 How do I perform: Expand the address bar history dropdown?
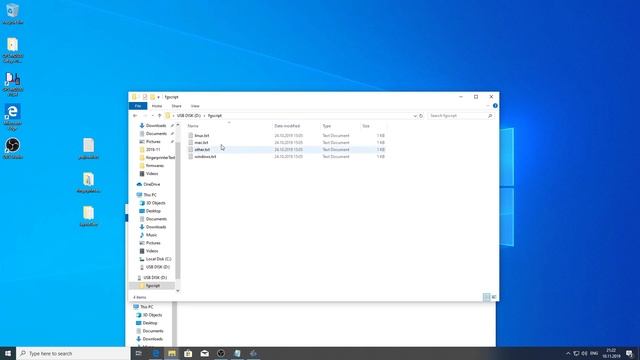coord(415,116)
